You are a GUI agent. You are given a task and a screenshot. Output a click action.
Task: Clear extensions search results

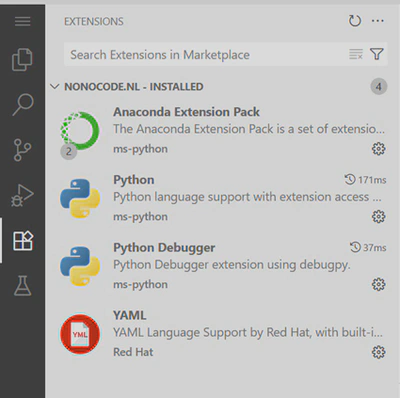pos(356,54)
